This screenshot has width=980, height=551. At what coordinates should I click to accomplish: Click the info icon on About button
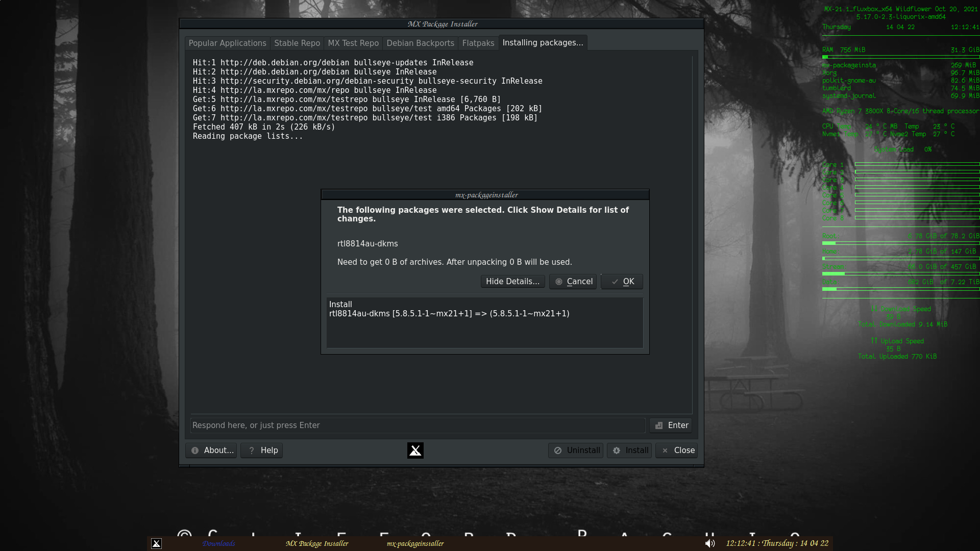point(195,450)
